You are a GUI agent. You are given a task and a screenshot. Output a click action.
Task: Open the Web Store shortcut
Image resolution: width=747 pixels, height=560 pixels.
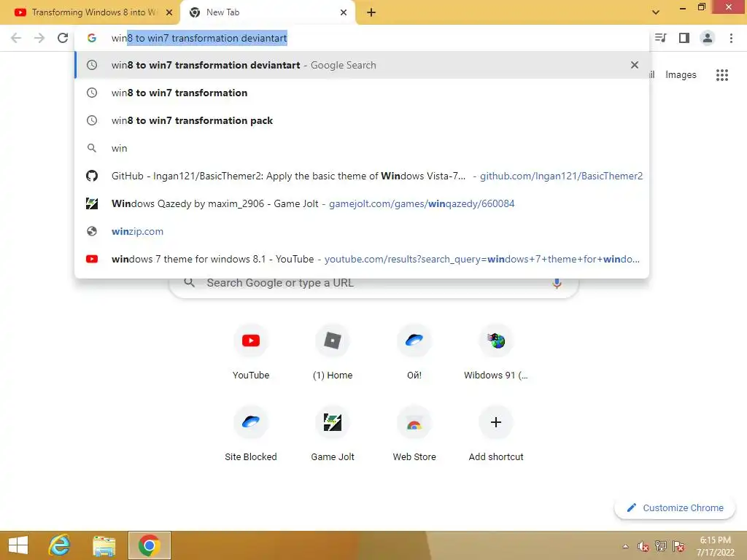[x=414, y=433]
